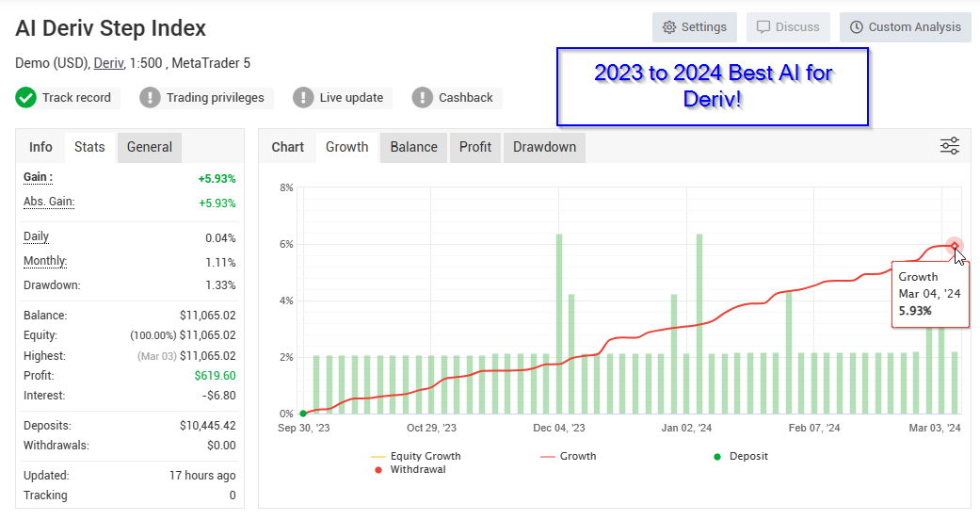The image size is (980, 520).
Task: Click the Live update warning icon
Action: click(x=303, y=98)
